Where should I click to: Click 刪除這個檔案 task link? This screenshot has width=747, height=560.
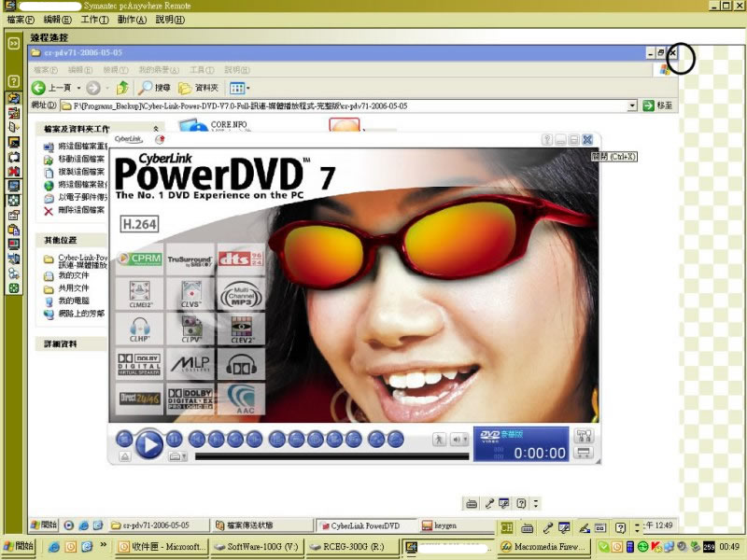(74, 209)
